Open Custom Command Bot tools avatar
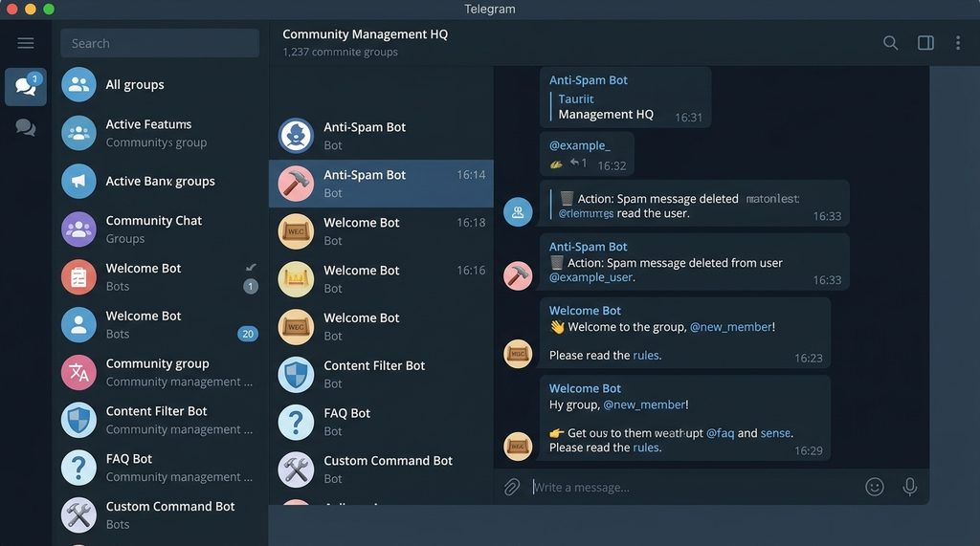The width and height of the screenshot is (980, 546). coord(296,470)
